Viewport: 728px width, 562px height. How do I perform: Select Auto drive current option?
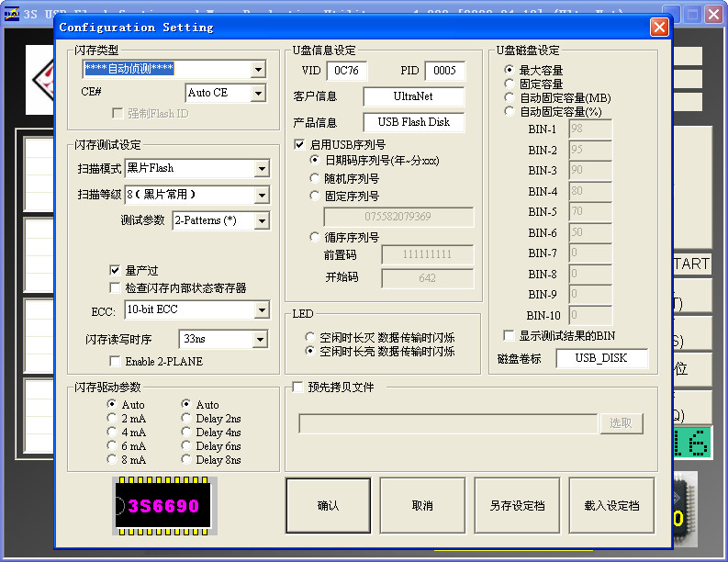[111, 404]
